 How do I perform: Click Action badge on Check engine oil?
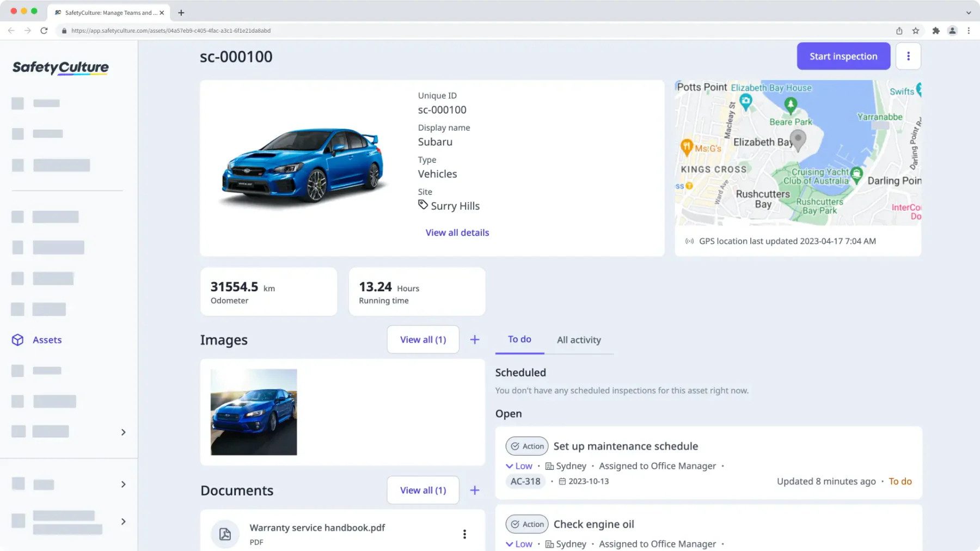tap(527, 524)
